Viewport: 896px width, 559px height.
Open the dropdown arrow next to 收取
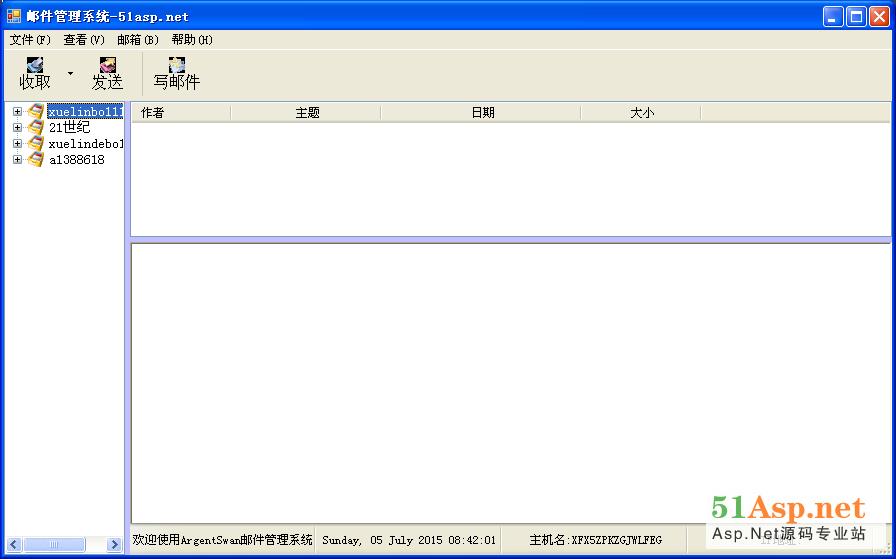70,74
